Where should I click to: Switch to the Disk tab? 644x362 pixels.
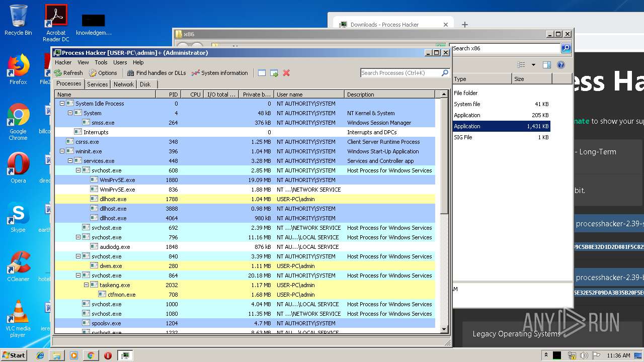[145, 84]
